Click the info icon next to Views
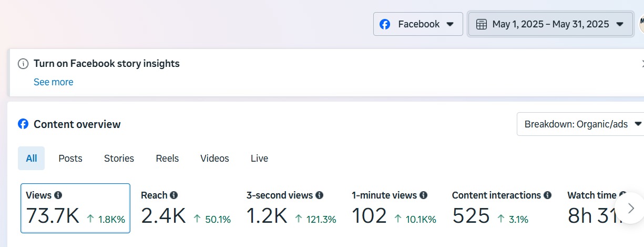 (58, 195)
